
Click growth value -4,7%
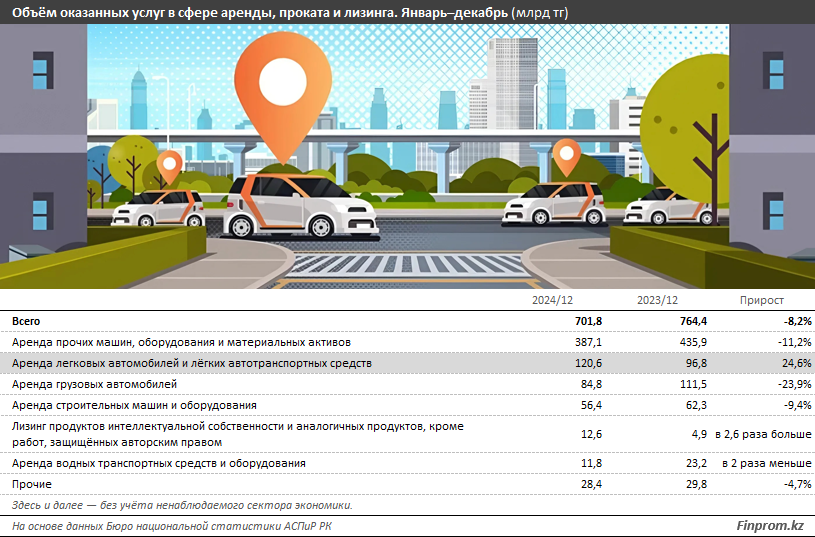[x=797, y=484]
